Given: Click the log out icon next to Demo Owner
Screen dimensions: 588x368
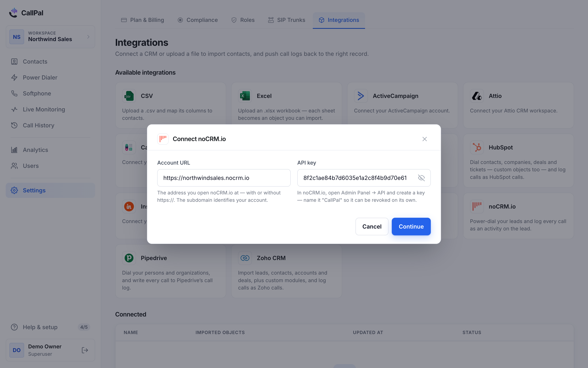Looking at the screenshot, I should click(85, 350).
